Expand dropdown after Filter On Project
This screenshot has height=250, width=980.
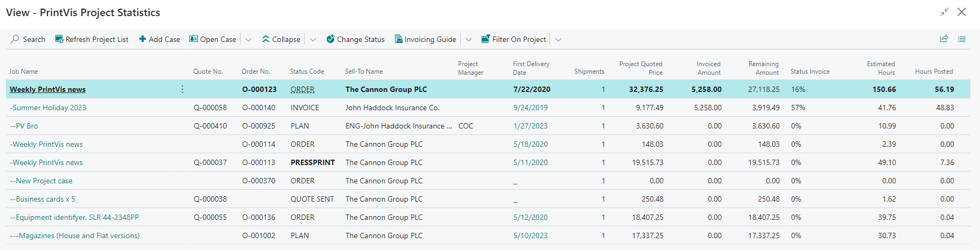558,40
